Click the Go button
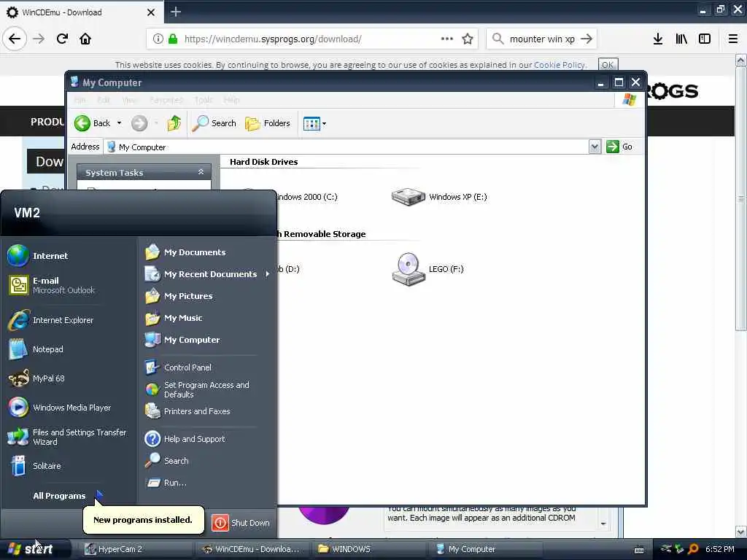Screen dimensions: 747x560 point(619,147)
